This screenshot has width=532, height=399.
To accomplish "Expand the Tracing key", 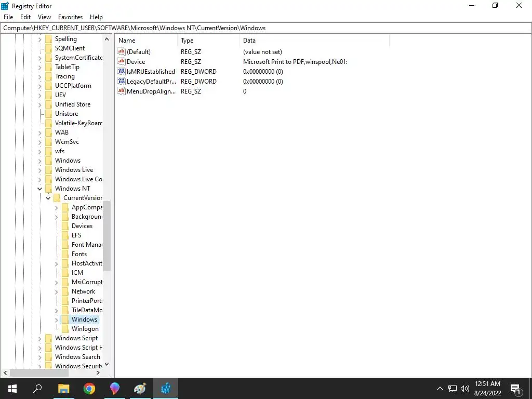I will coord(39,77).
